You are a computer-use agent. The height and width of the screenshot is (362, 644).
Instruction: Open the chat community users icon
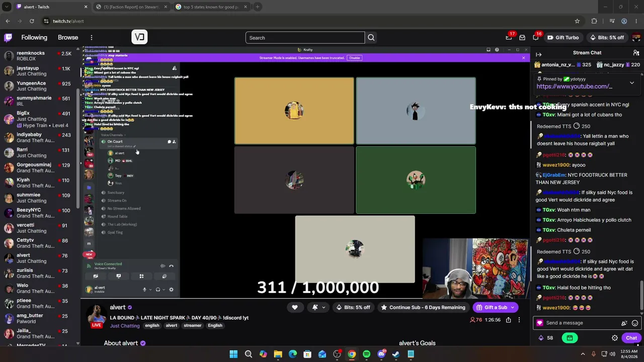click(636, 53)
